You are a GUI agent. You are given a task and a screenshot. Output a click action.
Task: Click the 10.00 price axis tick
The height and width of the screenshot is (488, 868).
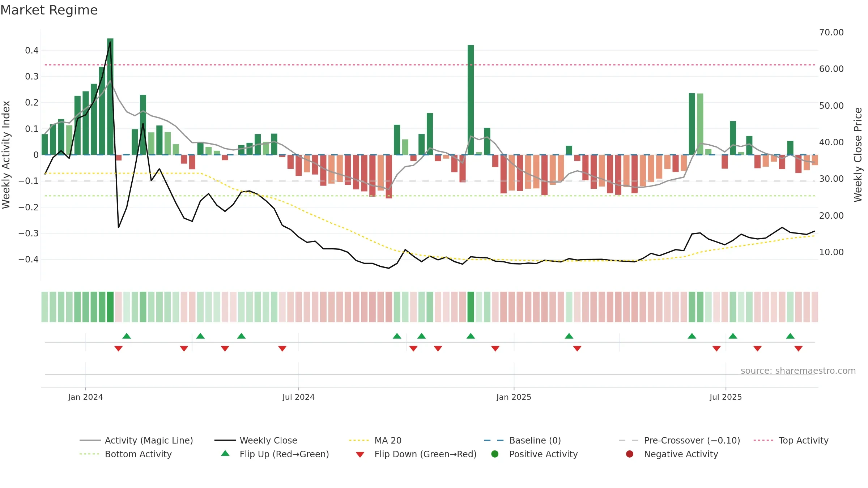click(x=831, y=252)
